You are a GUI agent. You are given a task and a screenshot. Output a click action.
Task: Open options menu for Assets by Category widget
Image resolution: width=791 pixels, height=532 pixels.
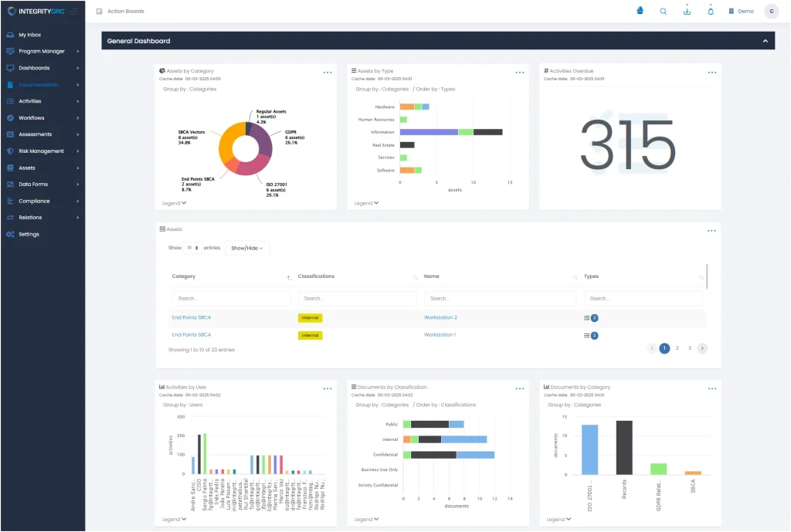[x=328, y=73]
